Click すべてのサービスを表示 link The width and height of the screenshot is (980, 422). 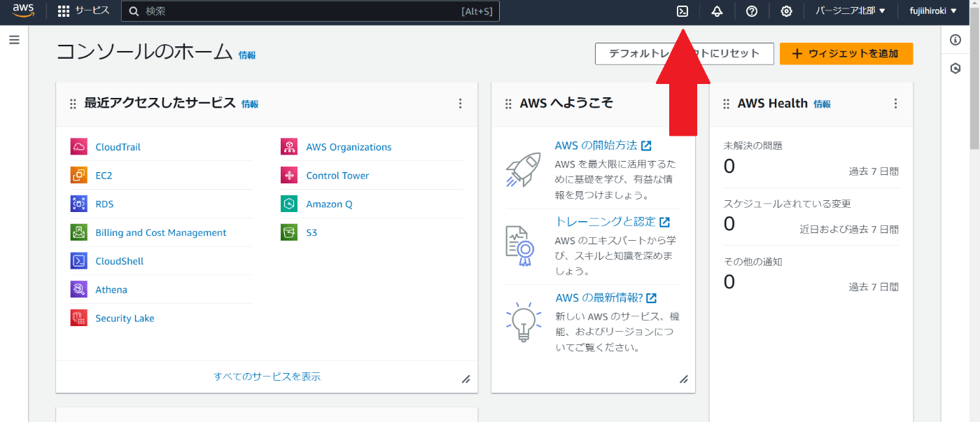pyautogui.click(x=267, y=377)
